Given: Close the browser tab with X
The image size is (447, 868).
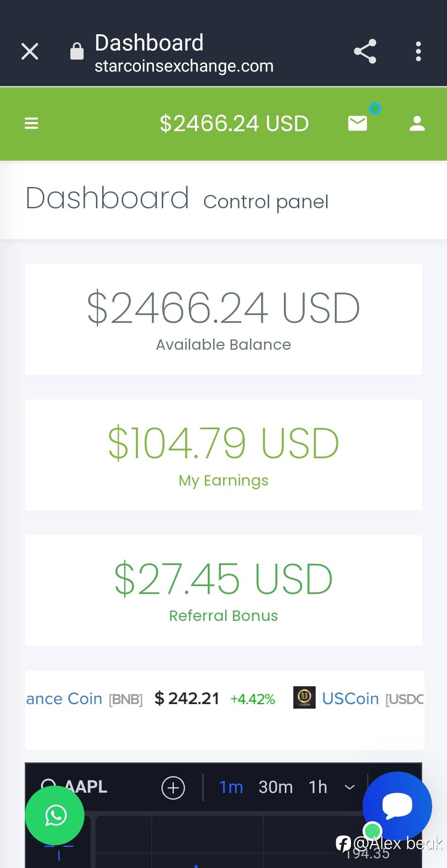Looking at the screenshot, I should coord(30,51).
